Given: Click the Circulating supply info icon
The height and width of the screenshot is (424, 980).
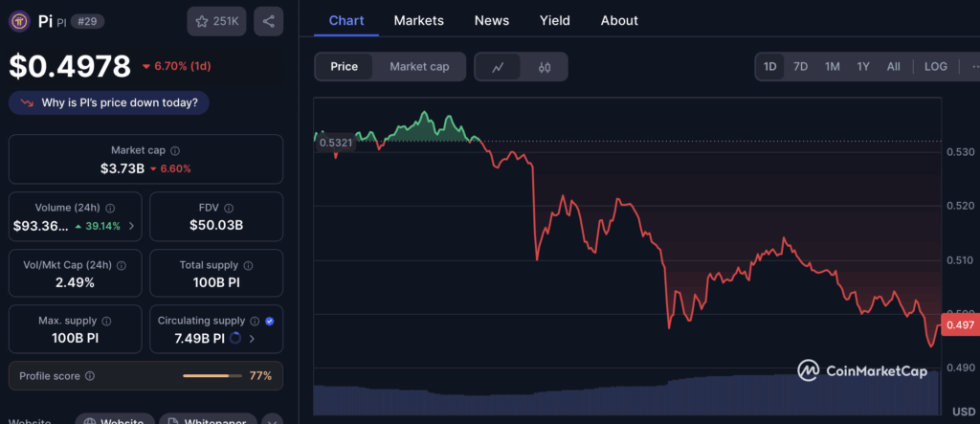Looking at the screenshot, I should [255, 321].
